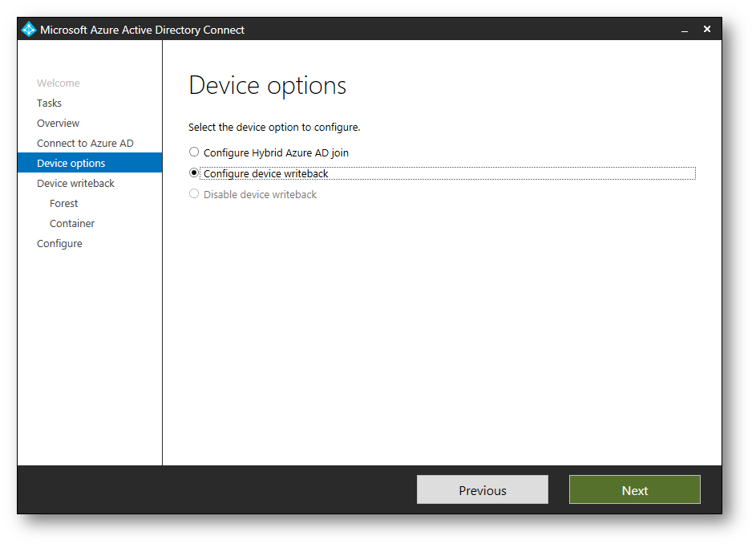Screen dimensions: 756x548
Task: Select Configure Hybrid Azure AD join option
Action: [194, 152]
